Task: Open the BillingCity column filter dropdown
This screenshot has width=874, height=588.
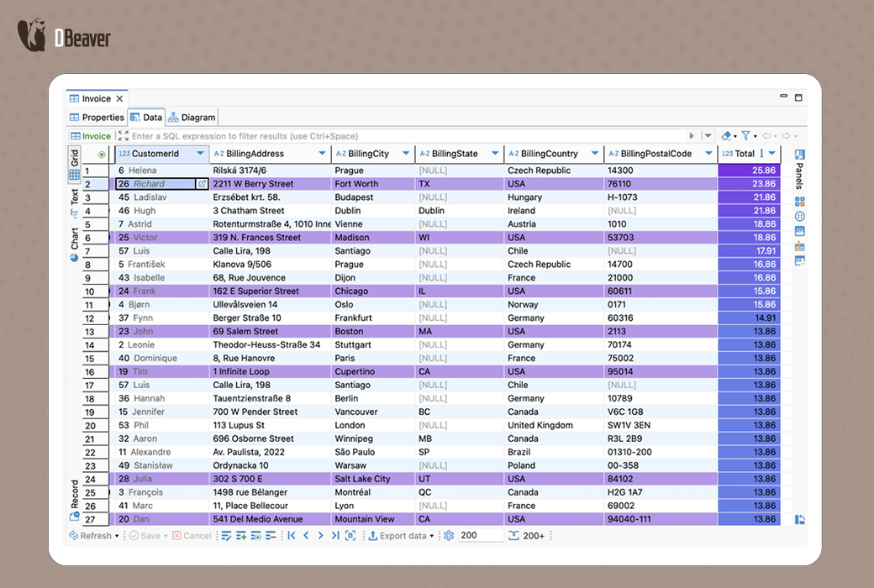Action: 406,154
